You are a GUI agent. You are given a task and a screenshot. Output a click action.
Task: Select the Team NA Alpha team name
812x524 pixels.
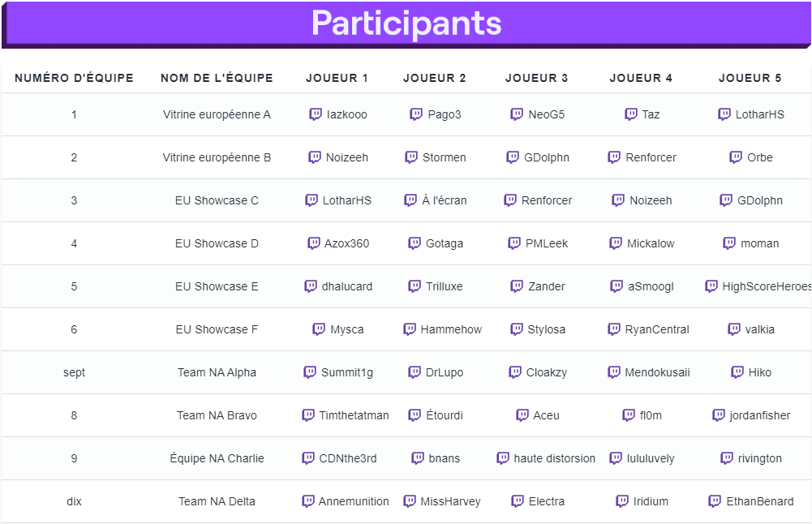(217, 372)
